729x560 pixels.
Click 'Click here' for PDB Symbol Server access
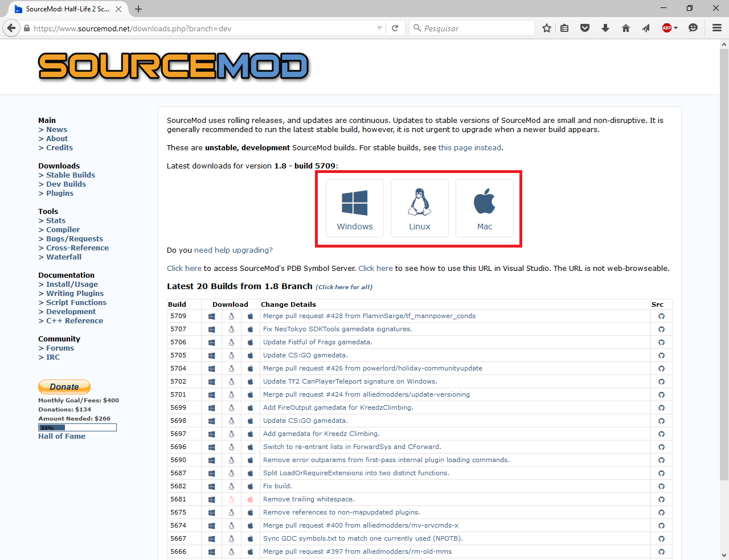tap(184, 269)
